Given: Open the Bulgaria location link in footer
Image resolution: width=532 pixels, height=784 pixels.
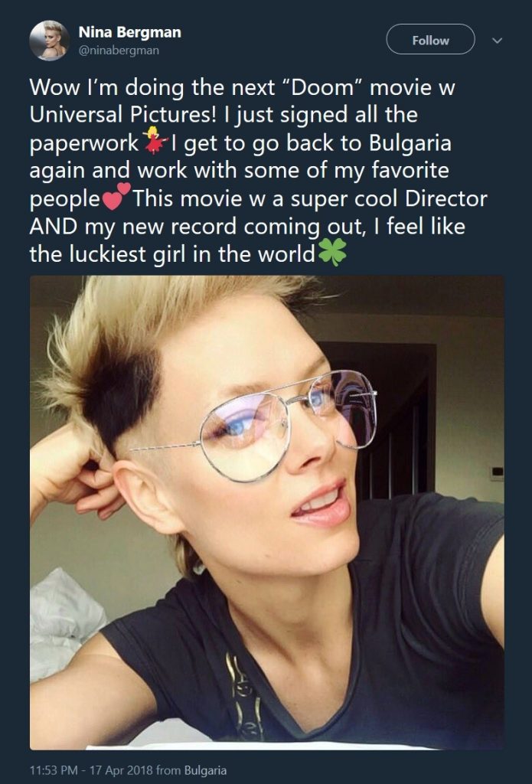Looking at the screenshot, I should (x=205, y=770).
